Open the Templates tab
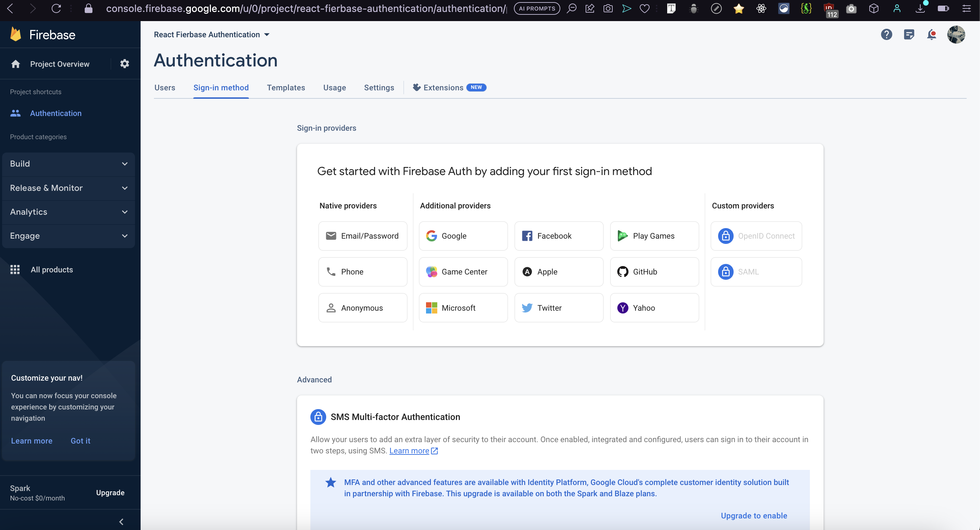Viewport: 980px width, 530px height. (x=286, y=88)
